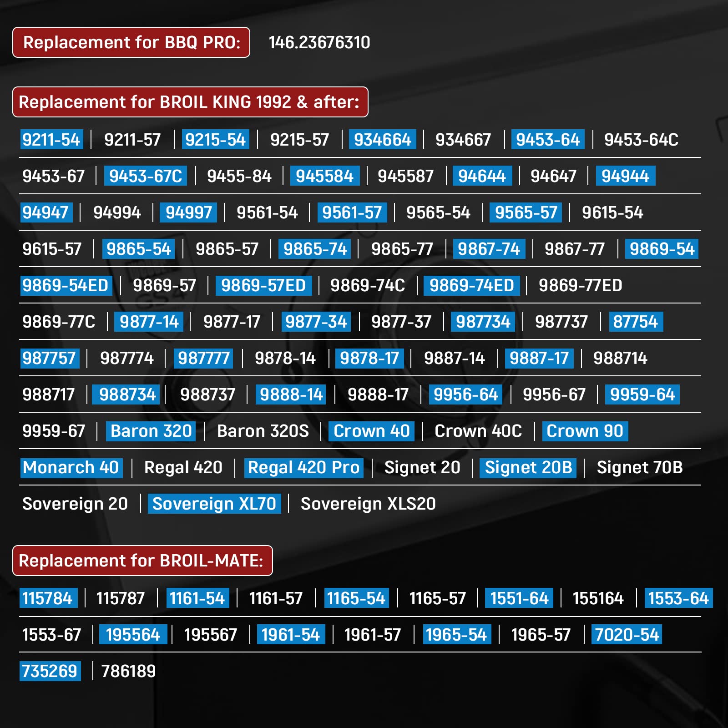Click highlighted model 9877-34
This screenshot has height=728, width=728.
click(x=316, y=322)
